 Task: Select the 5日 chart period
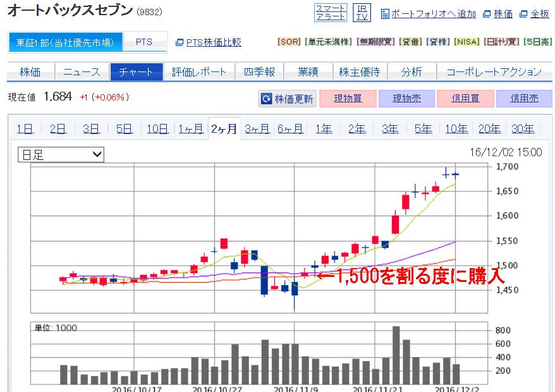tap(125, 129)
